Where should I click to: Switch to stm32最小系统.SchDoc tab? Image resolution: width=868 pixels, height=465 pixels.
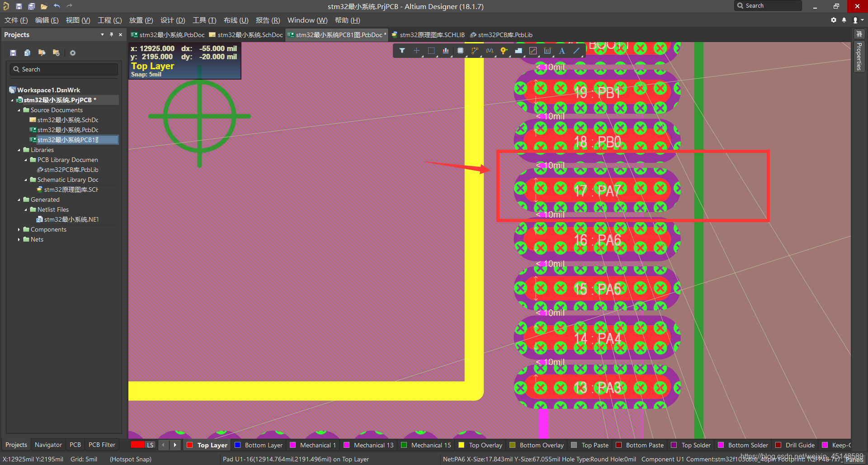click(x=246, y=35)
